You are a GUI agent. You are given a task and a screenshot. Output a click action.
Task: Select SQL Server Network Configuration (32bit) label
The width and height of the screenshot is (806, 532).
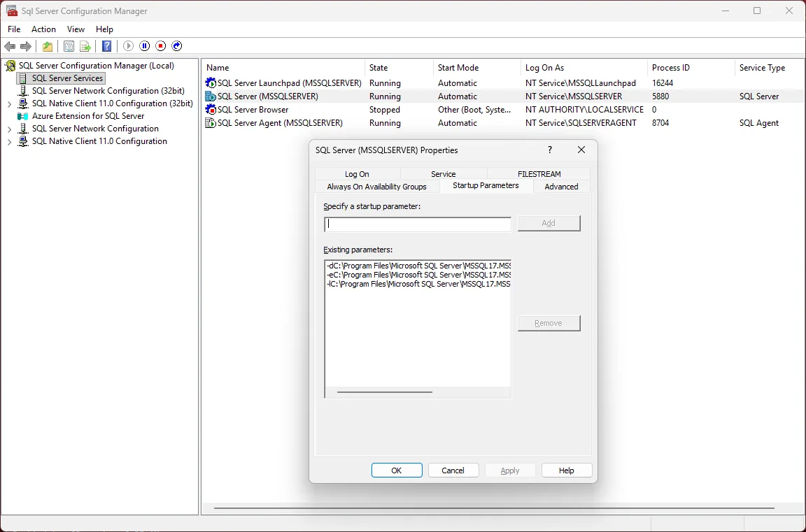(108, 91)
